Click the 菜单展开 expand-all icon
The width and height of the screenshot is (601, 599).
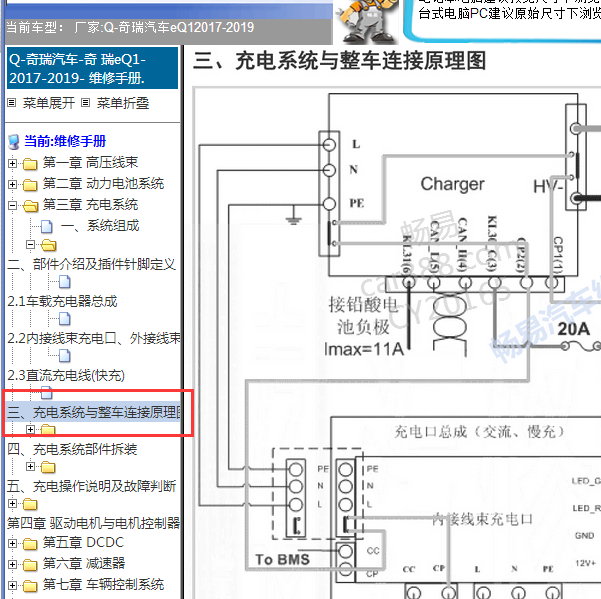click(12, 103)
